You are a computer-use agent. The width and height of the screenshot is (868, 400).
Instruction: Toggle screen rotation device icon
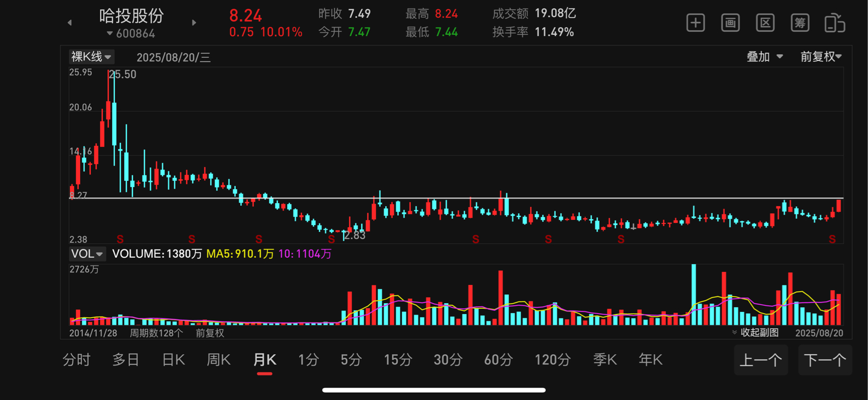tap(835, 23)
